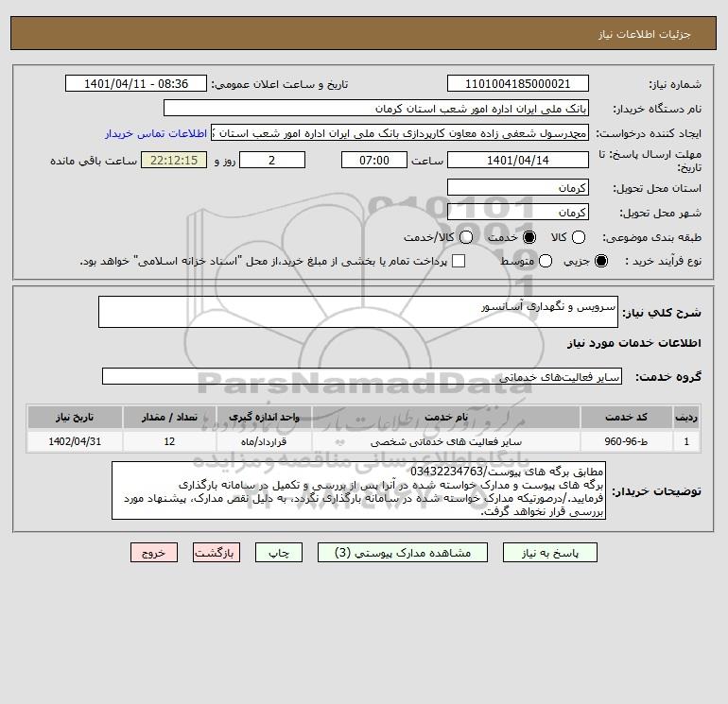Click the واحد اندازه گیری column header
This screenshot has width=728, height=704.
point(264,417)
